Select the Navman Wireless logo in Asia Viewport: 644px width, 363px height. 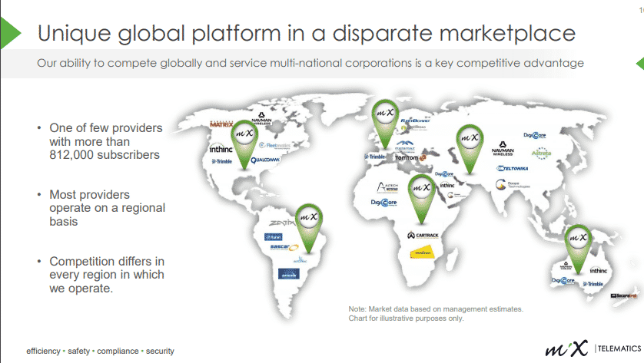point(503,148)
